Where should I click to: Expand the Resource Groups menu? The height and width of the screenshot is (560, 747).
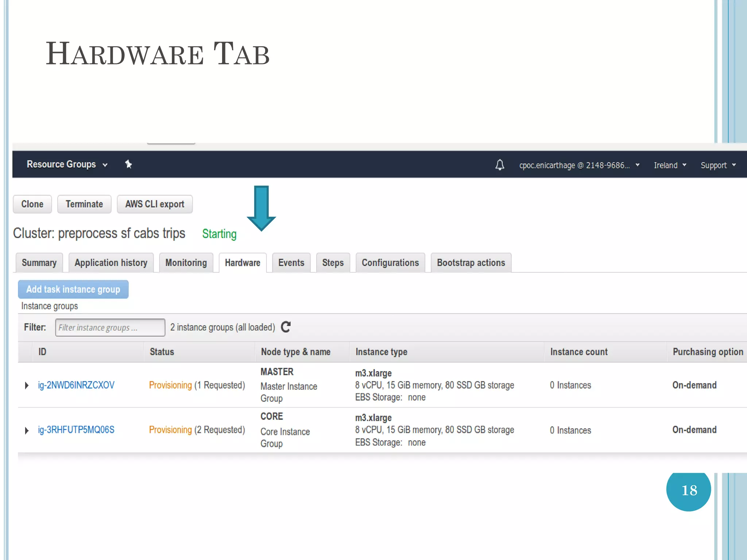[x=67, y=164]
